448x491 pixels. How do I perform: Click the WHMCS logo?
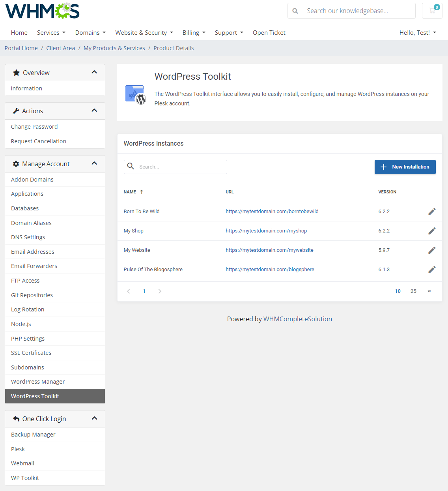tap(42, 11)
